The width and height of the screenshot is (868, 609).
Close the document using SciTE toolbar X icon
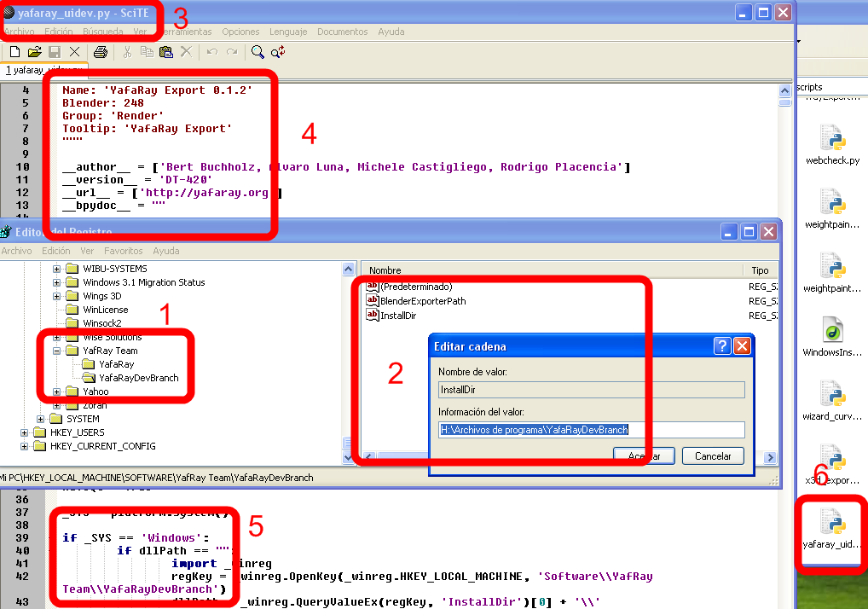coord(74,52)
